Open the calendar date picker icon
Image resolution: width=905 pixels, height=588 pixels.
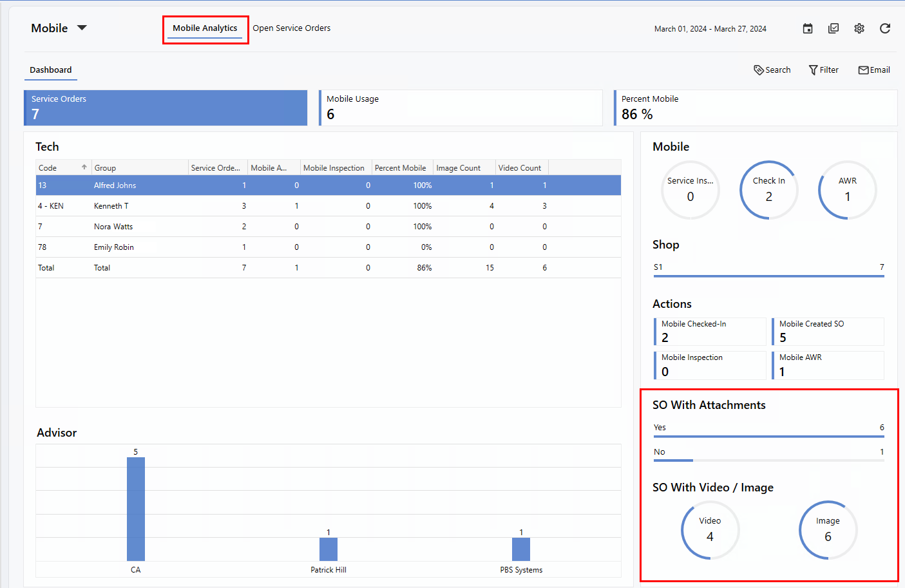coord(808,28)
